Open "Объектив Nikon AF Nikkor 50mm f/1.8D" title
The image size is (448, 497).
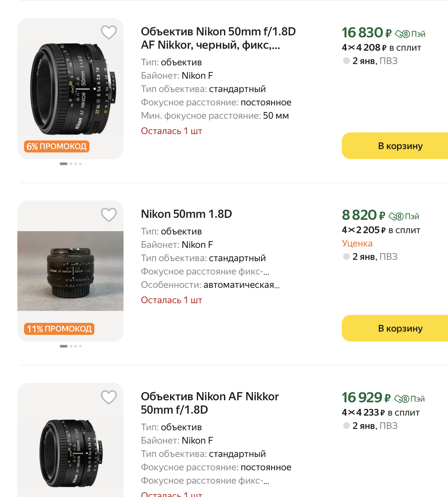click(x=210, y=403)
